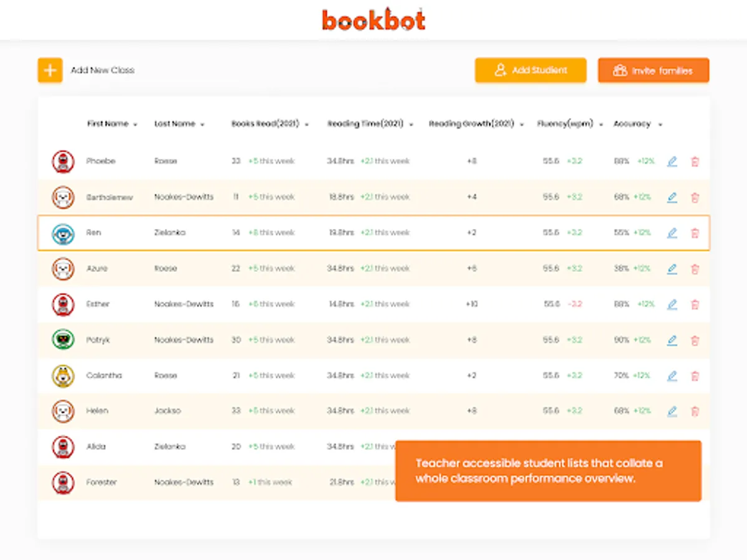Click Helen's orange avatar icon

point(63,411)
